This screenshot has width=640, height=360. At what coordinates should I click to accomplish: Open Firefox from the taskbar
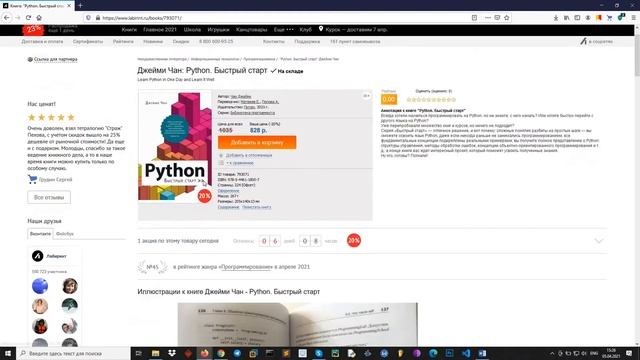pos(204,353)
